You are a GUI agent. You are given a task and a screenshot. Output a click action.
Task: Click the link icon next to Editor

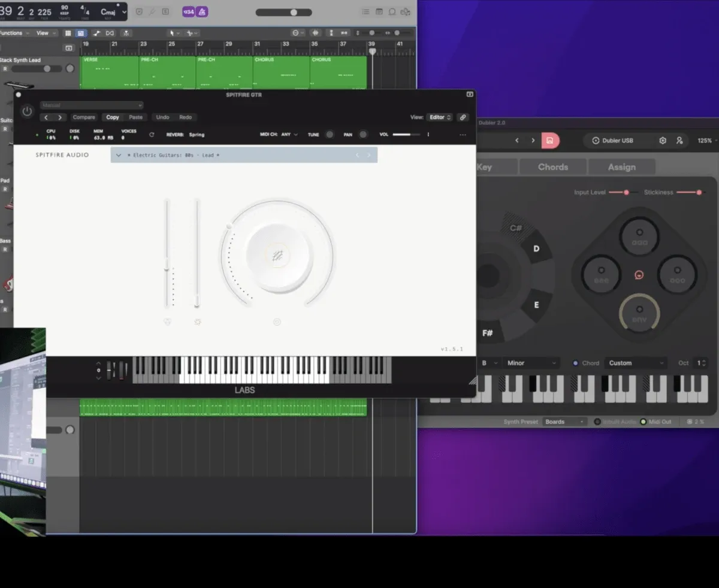click(463, 117)
